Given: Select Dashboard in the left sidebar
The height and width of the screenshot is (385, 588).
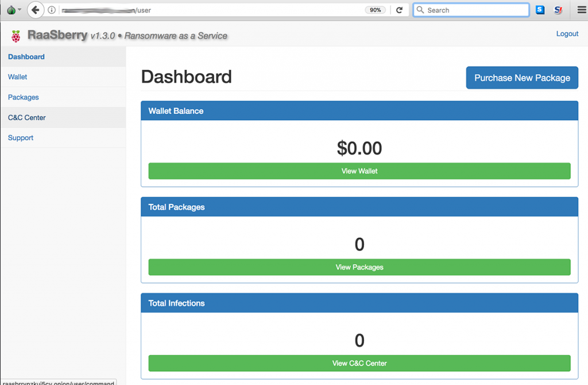Looking at the screenshot, I should [x=26, y=57].
